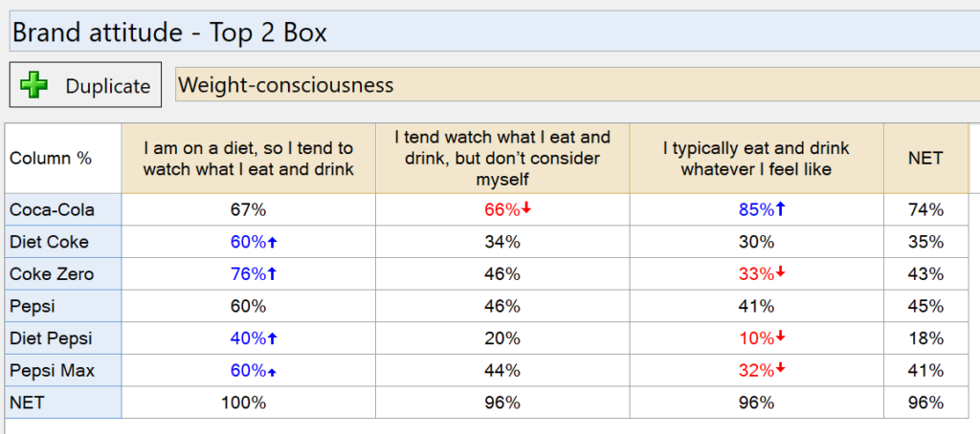This screenshot has width=980, height=434.
Task: Click the red down arrow beside Diet Pepsi 10%
Action: click(x=780, y=338)
